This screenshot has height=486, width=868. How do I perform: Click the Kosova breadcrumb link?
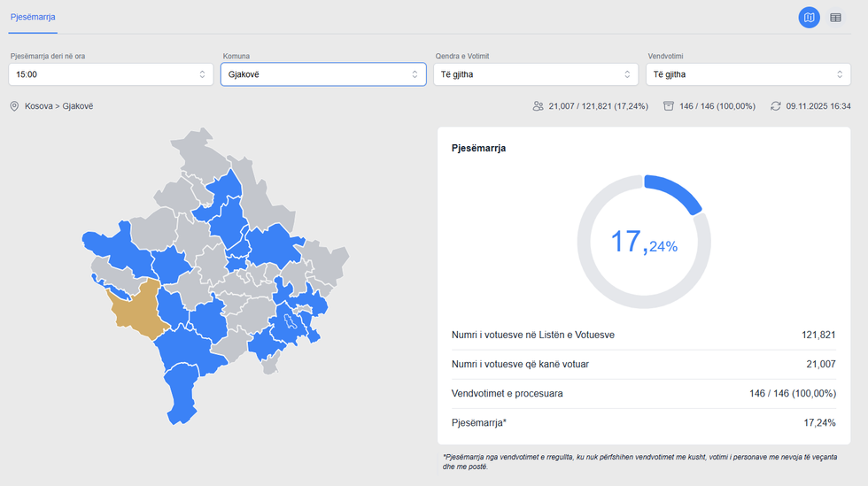(39, 106)
